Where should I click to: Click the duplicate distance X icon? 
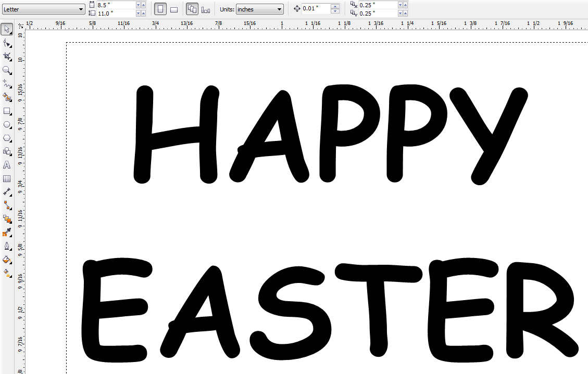tap(354, 5)
